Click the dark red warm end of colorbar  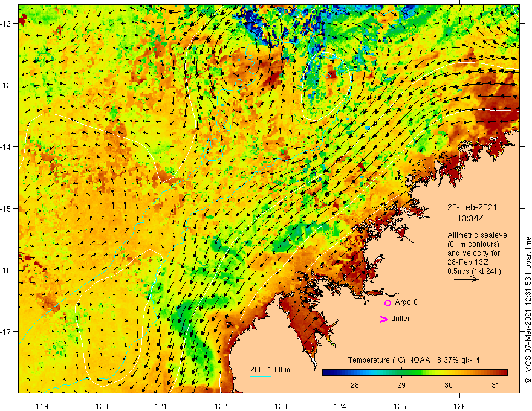point(502,373)
